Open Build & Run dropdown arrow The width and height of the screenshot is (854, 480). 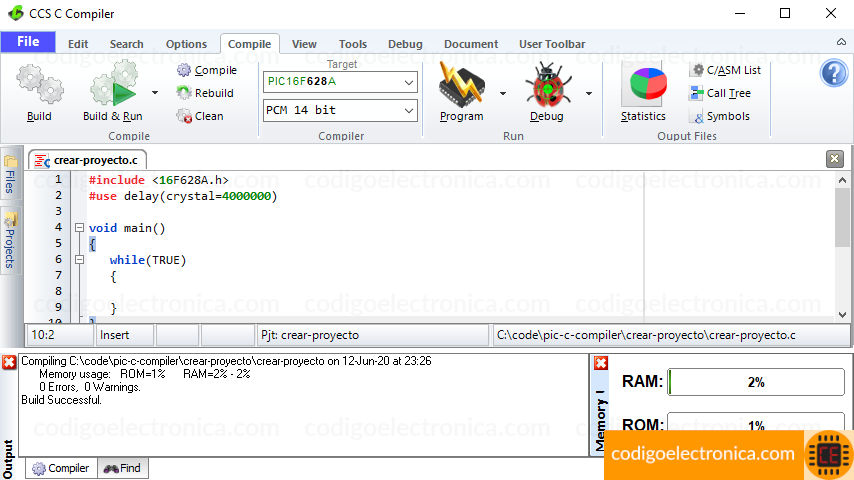pos(155,93)
